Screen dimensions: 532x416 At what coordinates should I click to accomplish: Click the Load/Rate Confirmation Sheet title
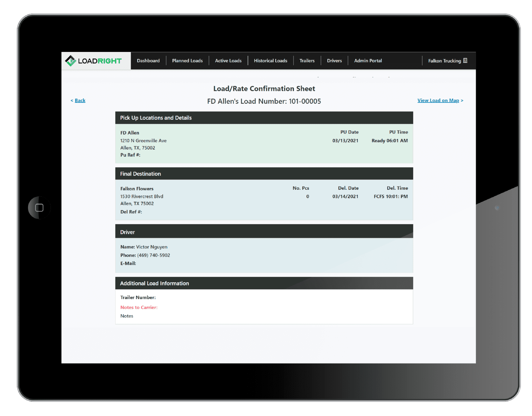(264, 89)
